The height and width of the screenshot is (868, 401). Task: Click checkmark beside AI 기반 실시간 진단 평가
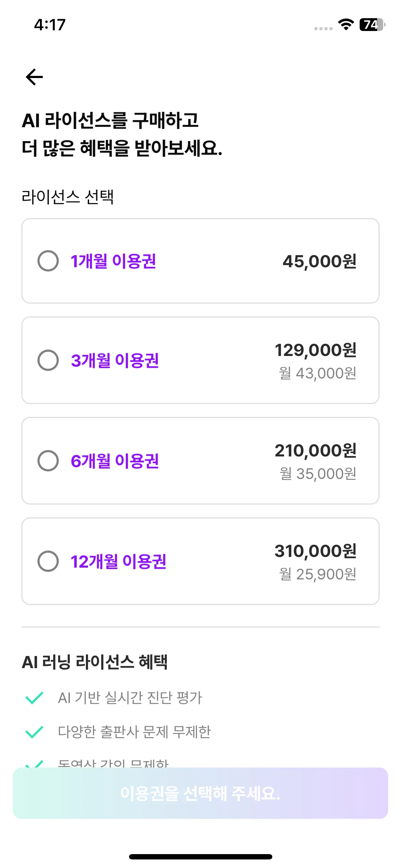[x=34, y=698]
